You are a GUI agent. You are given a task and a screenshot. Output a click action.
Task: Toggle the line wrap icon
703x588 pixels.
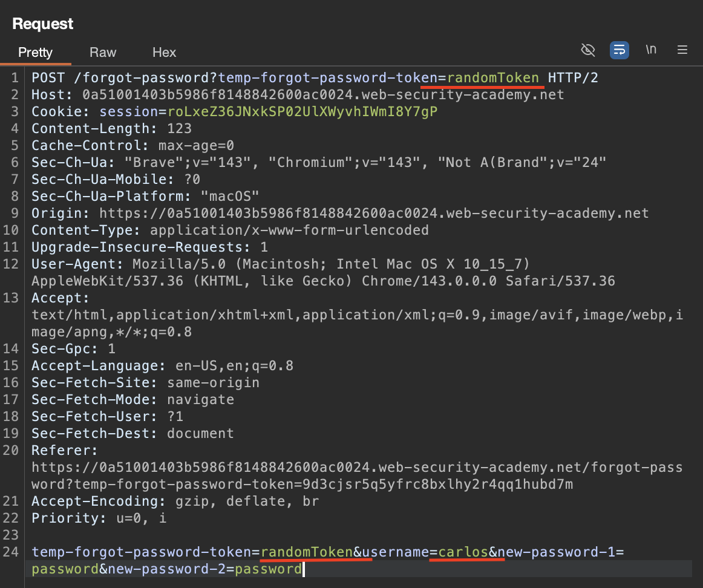(x=619, y=50)
